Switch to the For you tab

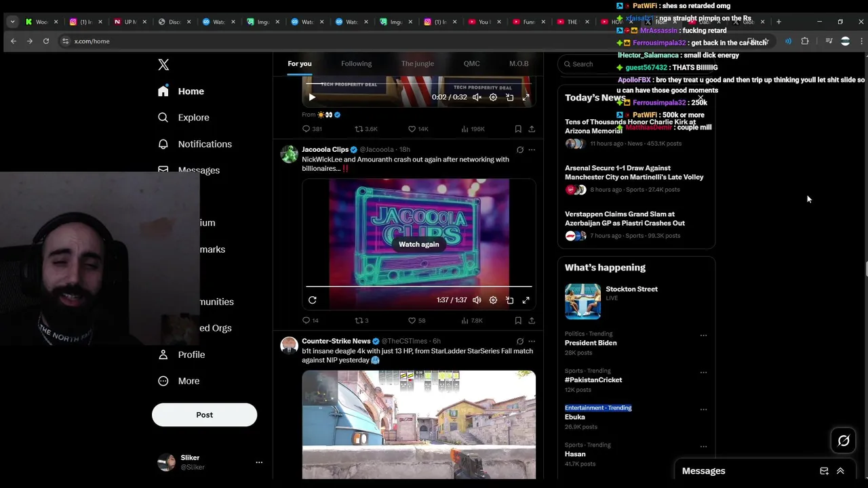pos(300,64)
